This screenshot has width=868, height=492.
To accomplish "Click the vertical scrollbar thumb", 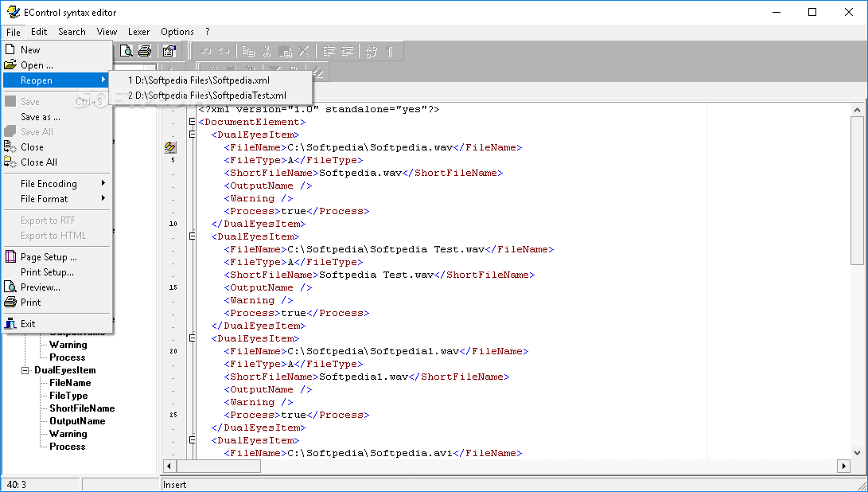I will (857, 190).
